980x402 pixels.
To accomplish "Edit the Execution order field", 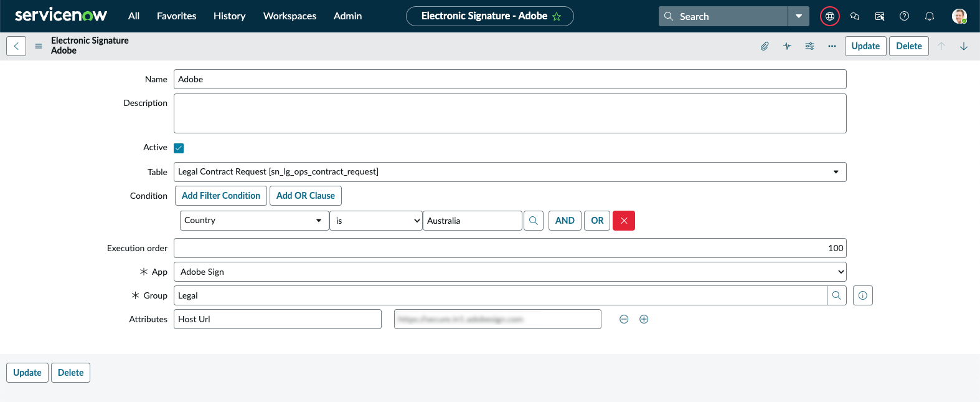I will click(510, 248).
